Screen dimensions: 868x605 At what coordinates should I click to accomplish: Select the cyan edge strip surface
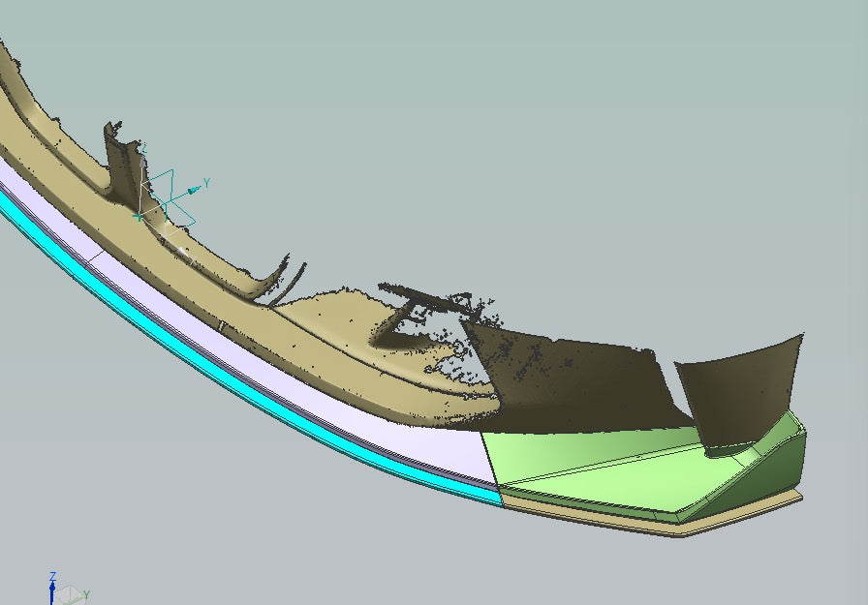point(238,383)
